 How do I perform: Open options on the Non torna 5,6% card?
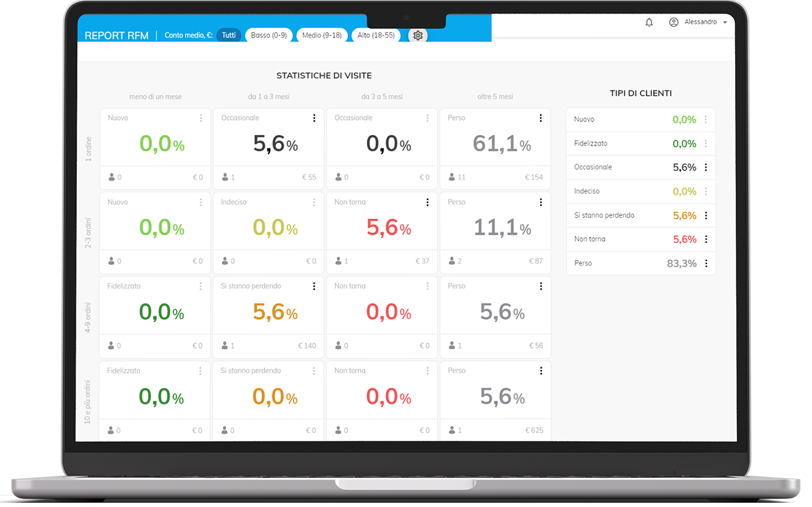pos(427,202)
